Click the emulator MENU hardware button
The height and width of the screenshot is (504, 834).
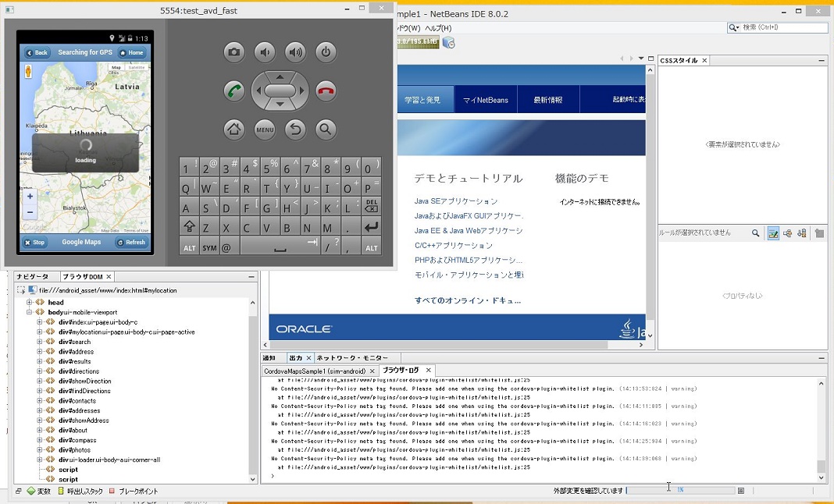coord(265,130)
